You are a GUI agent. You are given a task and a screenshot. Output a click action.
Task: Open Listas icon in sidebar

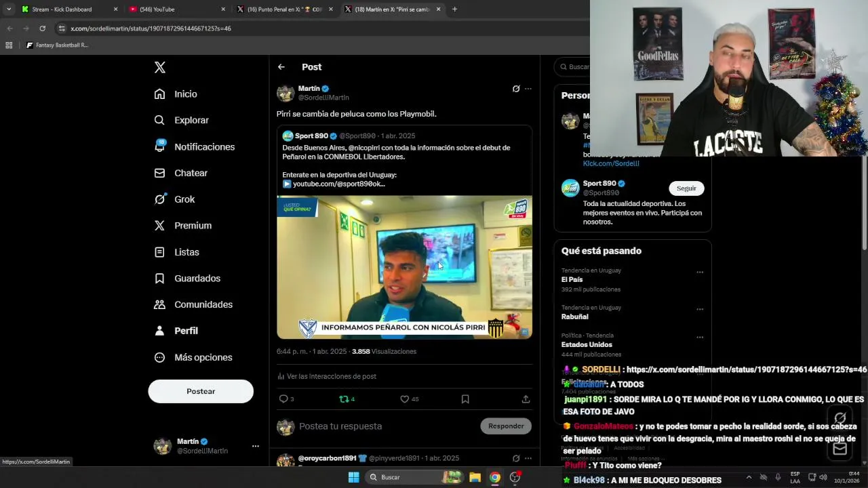159,252
